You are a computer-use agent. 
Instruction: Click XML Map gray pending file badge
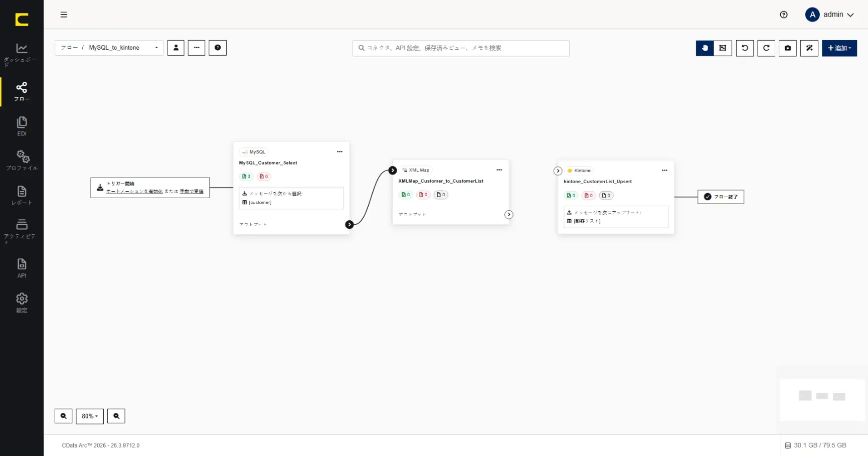click(441, 195)
